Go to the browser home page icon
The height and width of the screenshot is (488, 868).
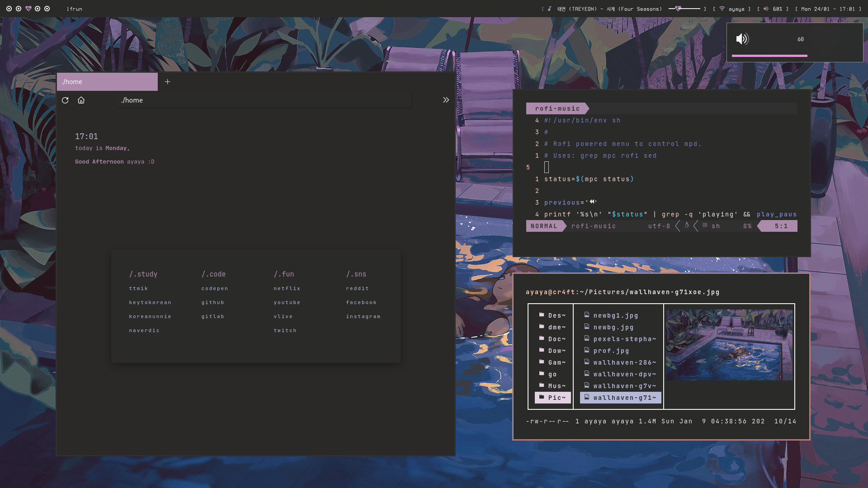[x=81, y=100]
